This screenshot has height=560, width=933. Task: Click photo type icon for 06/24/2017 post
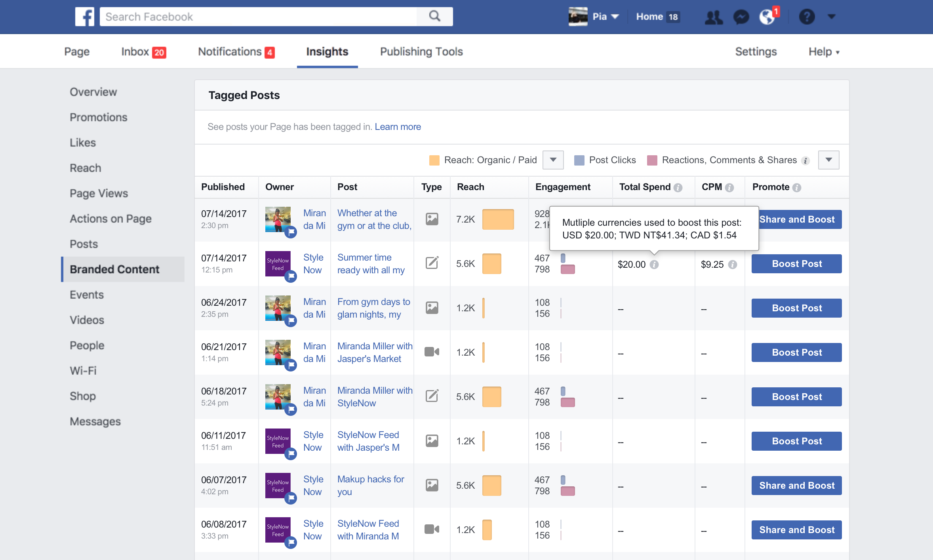click(432, 308)
